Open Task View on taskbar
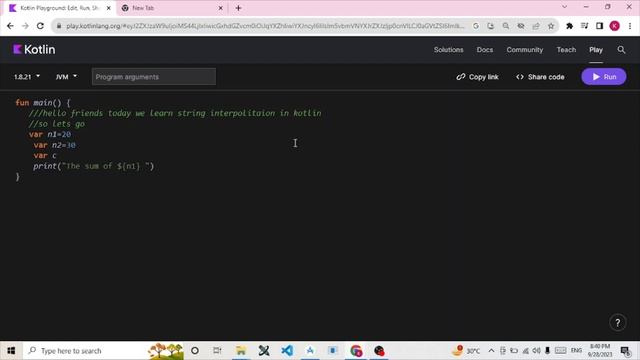This screenshot has height=360, width=640. point(217,351)
